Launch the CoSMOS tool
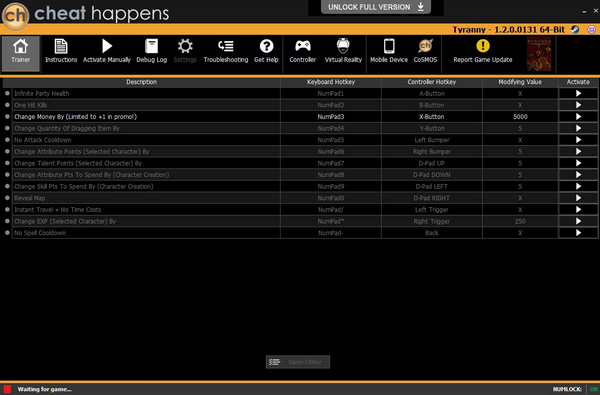600x395 pixels. 425,51
